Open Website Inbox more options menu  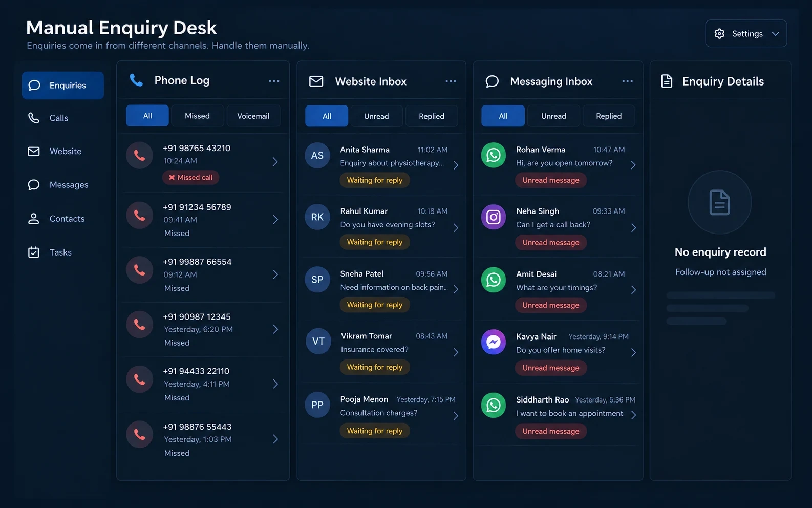click(x=451, y=81)
